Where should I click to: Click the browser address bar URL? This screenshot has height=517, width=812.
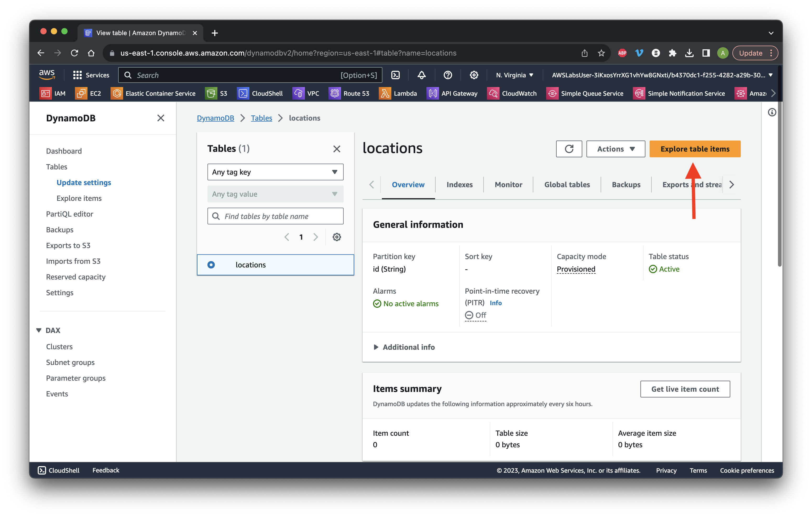point(288,53)
